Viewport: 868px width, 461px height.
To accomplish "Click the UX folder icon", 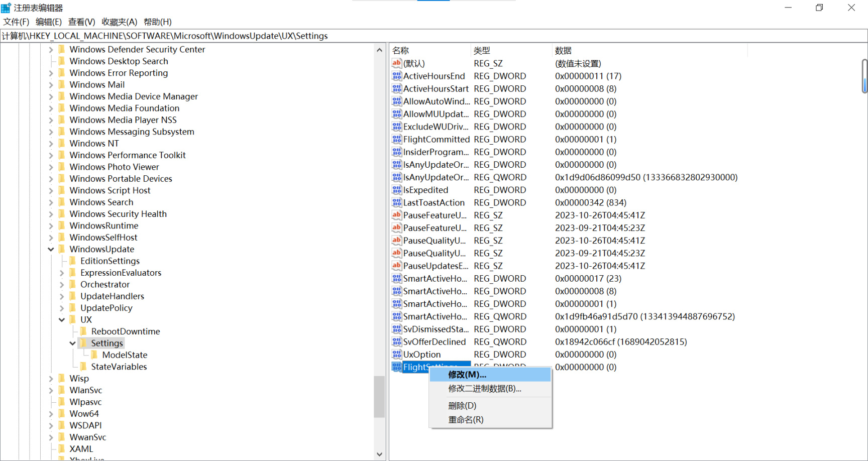I will point(73,319).
